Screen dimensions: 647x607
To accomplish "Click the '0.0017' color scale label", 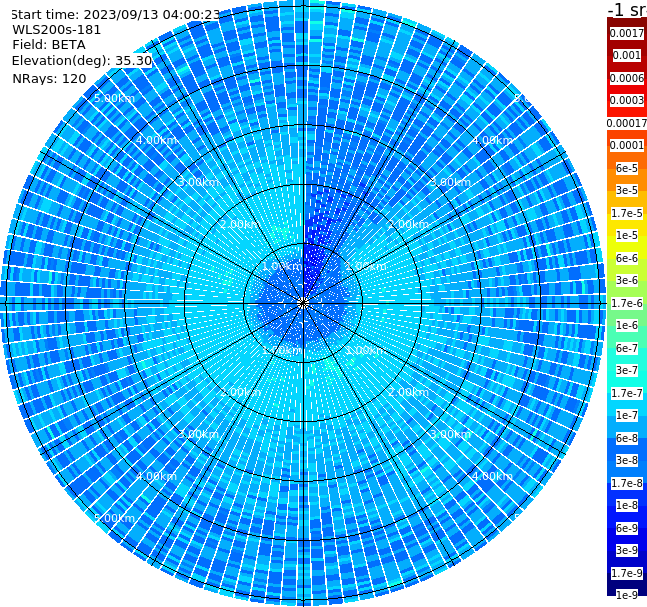I will point(627,33).
